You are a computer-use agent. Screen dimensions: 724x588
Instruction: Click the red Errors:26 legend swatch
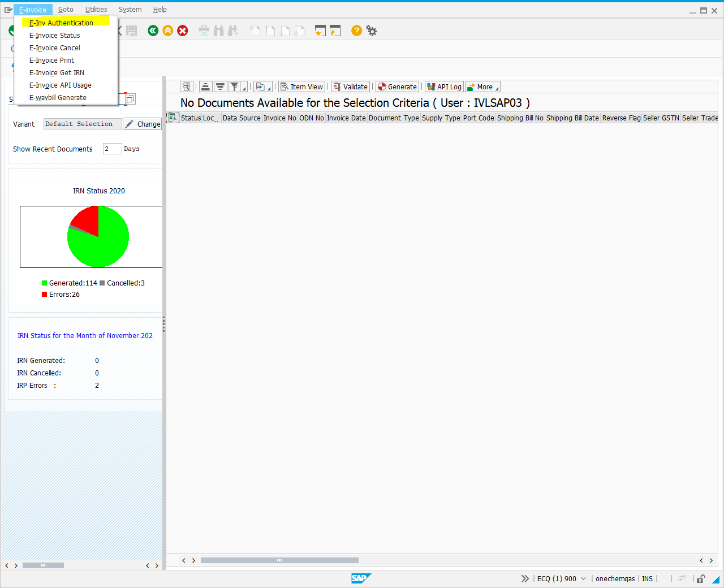point(45,294)
